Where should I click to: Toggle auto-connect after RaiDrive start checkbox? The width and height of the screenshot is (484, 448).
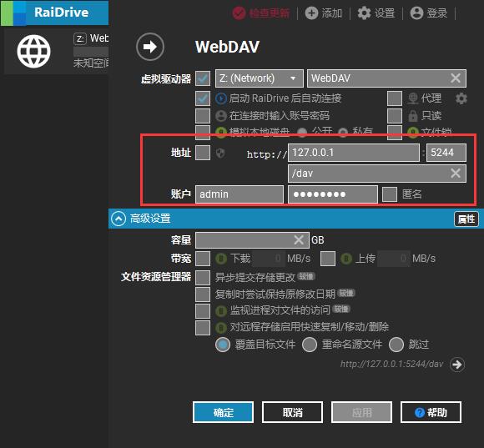point(203,98)
